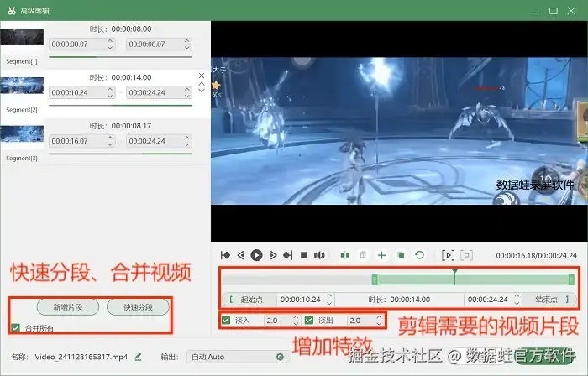This screenshot has width=588, height=376.
Task: Increase Segment[2] start time 00:00:10.24
Action: [110, 89]
